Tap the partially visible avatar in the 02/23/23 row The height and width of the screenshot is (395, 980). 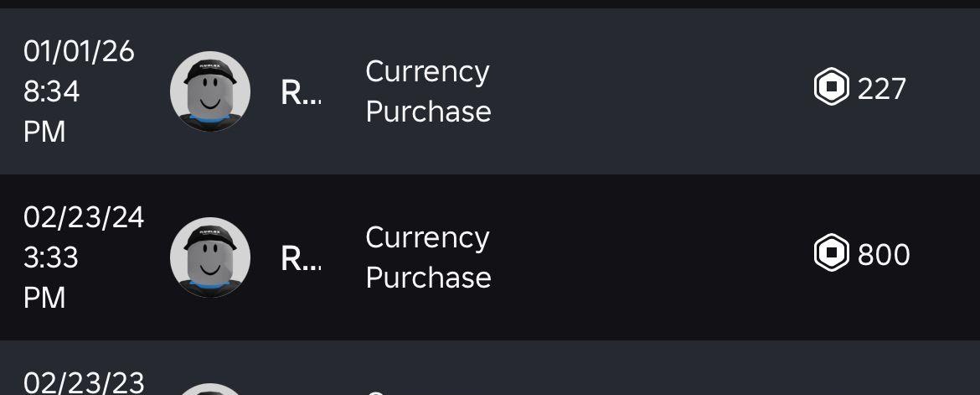[210, 388]
